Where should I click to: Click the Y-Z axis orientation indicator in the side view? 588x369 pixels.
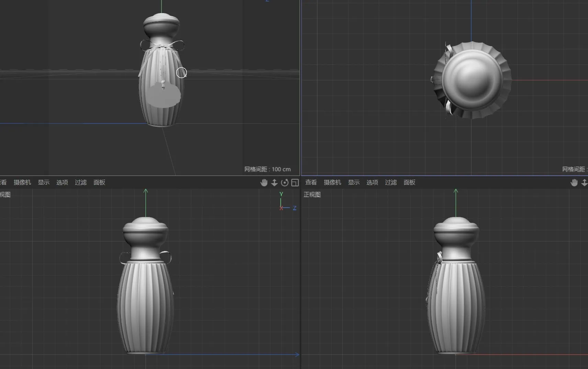click(287, 202)
